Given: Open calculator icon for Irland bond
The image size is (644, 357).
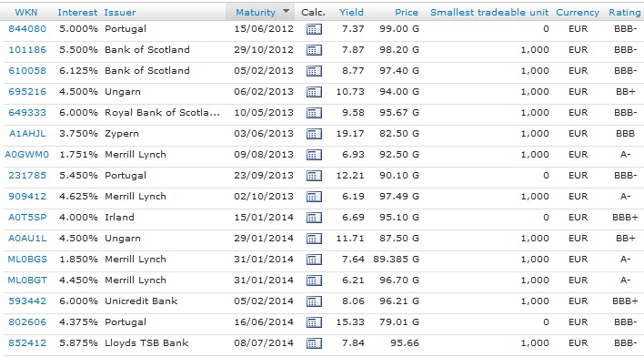Looking at the screenshot, I should click(314, 218).
